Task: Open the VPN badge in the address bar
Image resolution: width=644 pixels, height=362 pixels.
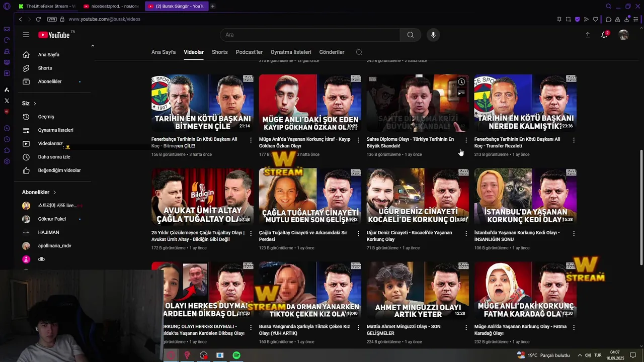Action: click(52, 19)
